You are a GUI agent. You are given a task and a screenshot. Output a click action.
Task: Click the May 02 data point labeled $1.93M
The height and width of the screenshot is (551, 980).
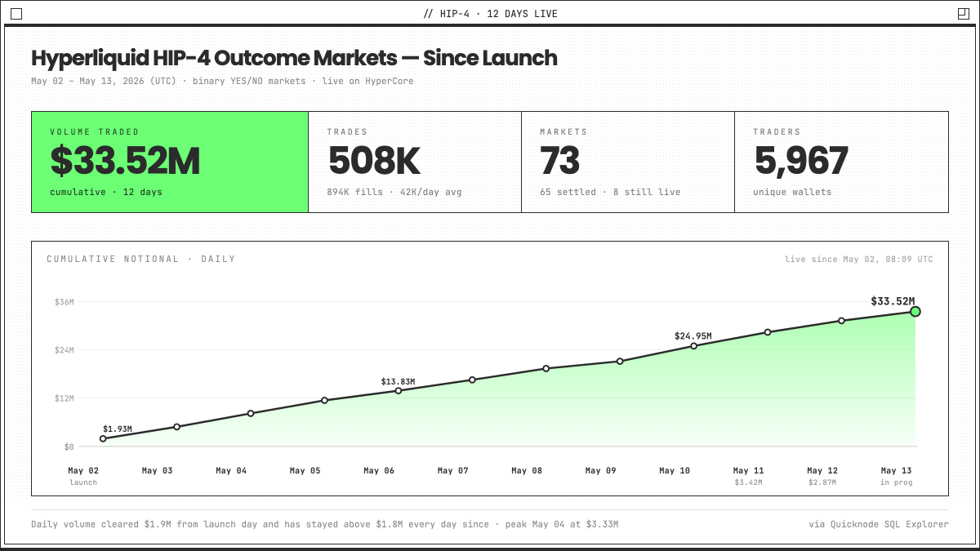[103, 438]
